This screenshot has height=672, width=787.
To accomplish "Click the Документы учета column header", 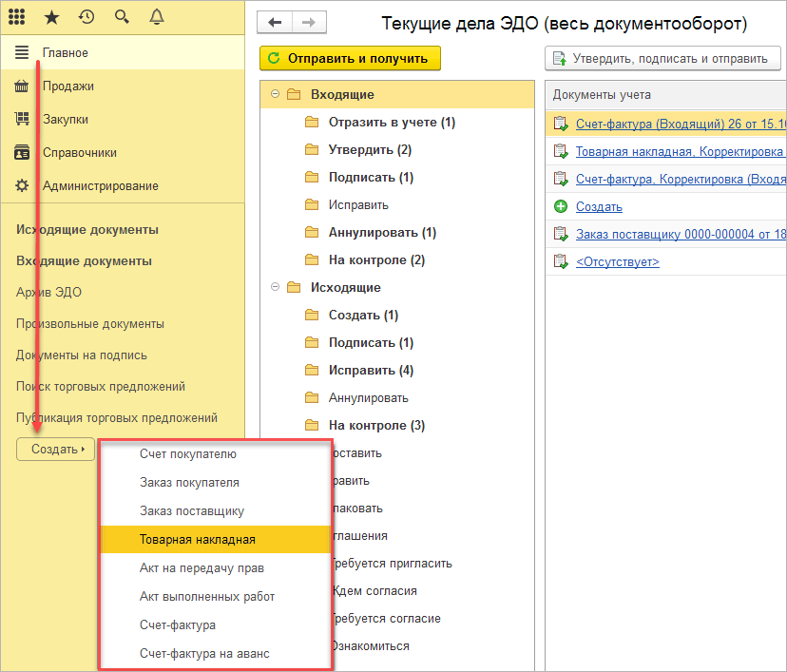I will coord(602,95).
